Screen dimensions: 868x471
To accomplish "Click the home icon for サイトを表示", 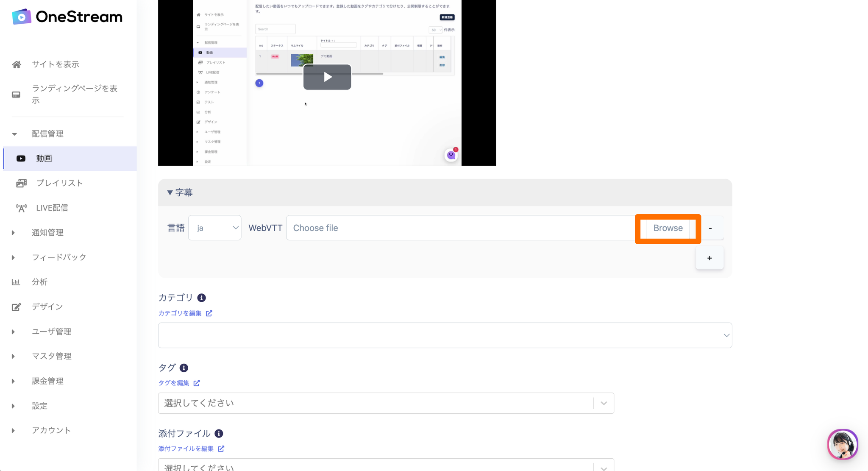I will [x=16, y=64].
